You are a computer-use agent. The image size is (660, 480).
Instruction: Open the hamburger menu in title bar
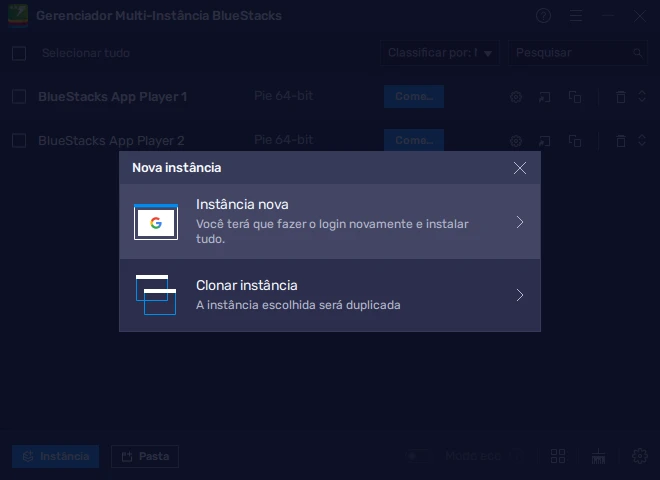(576, 16)
